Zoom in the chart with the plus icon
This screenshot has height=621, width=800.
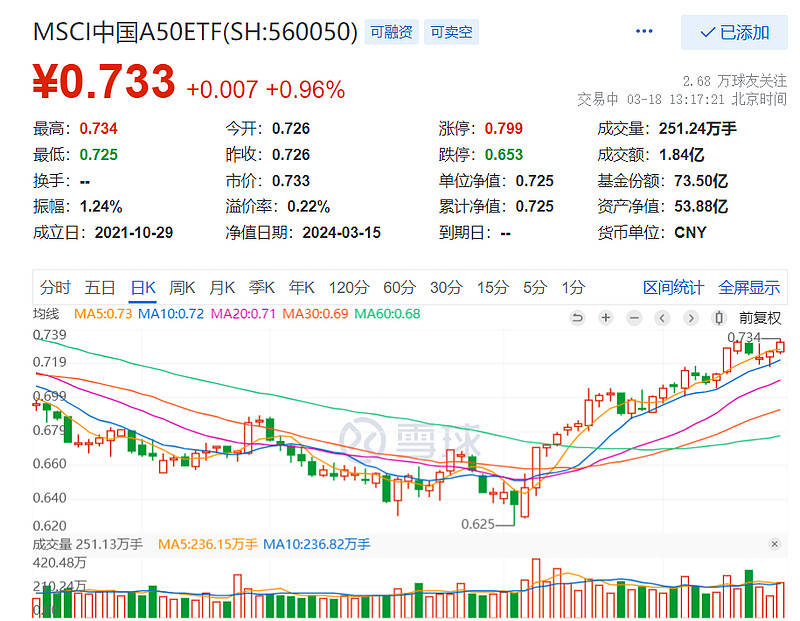[x=606, y=317]
